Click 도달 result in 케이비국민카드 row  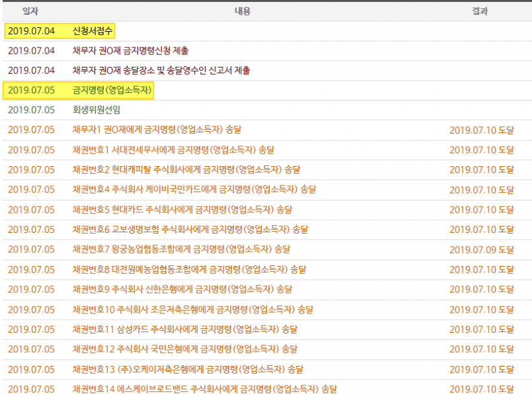click(482, 189)
